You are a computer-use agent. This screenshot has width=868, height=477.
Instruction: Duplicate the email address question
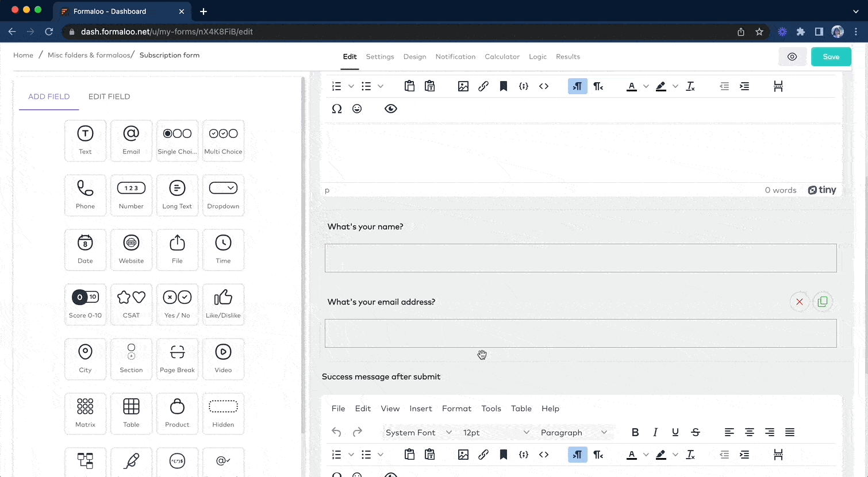coord(823,302)
